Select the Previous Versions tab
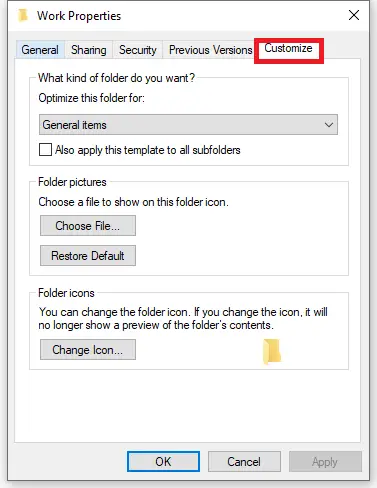This screenshot has width=377, height=488. (x=210, y=50)
